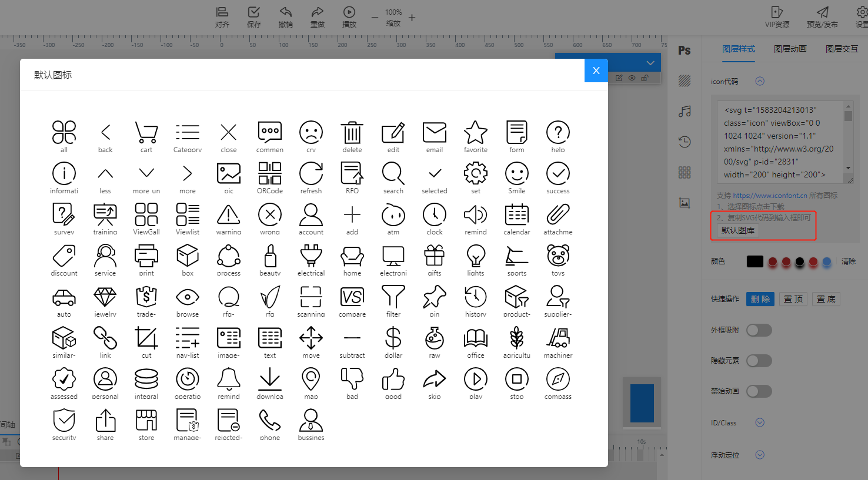This screenshot has height=480, width=868.
Task: Open the Ps panel in sidebar
Action: [x=685, y=51]
